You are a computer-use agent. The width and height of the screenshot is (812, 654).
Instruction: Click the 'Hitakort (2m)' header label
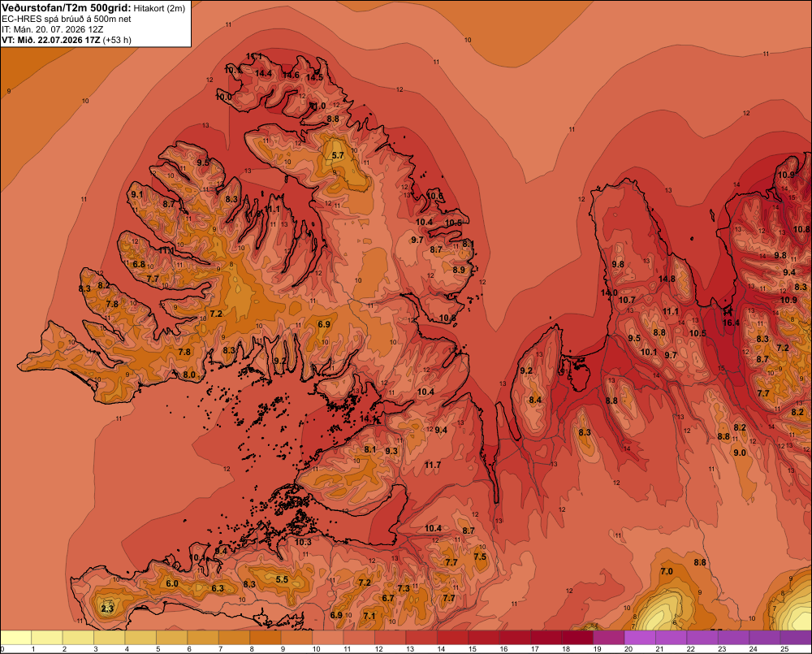pyautogui.click(x=159, y=8)
